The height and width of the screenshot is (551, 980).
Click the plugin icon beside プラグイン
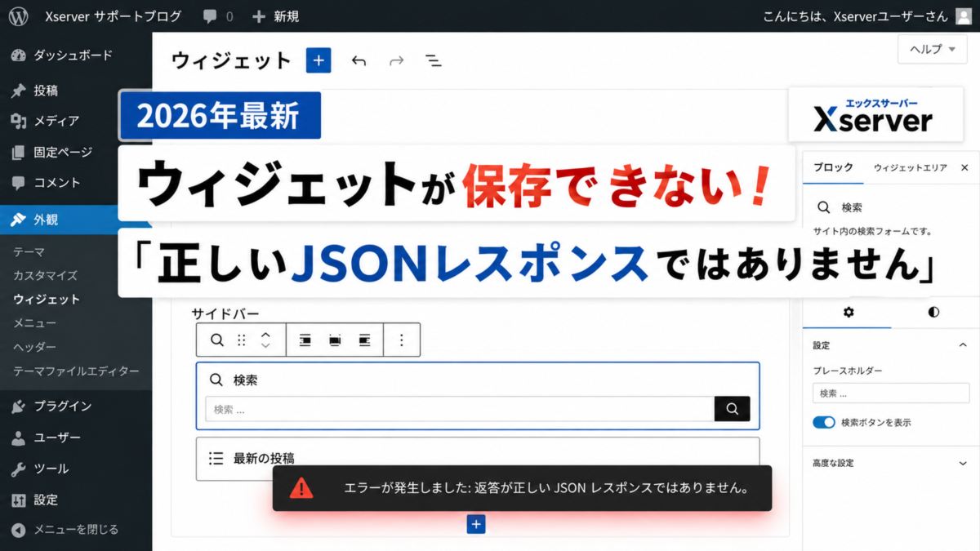click(19, 406)
